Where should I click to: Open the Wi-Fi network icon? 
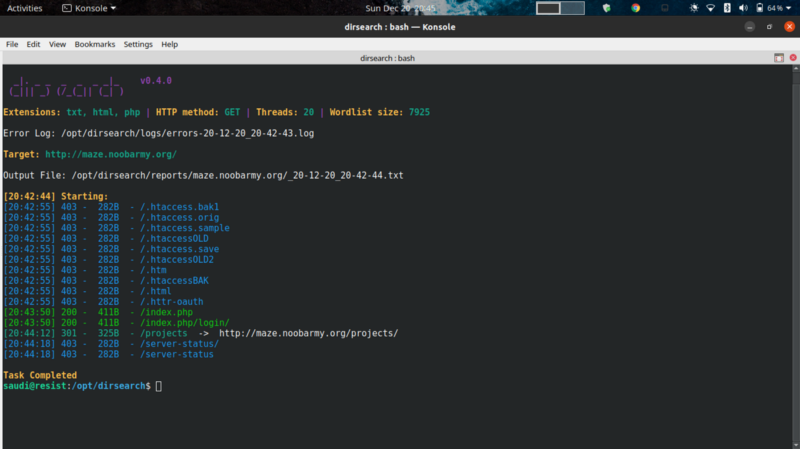(x=710, y=8)
